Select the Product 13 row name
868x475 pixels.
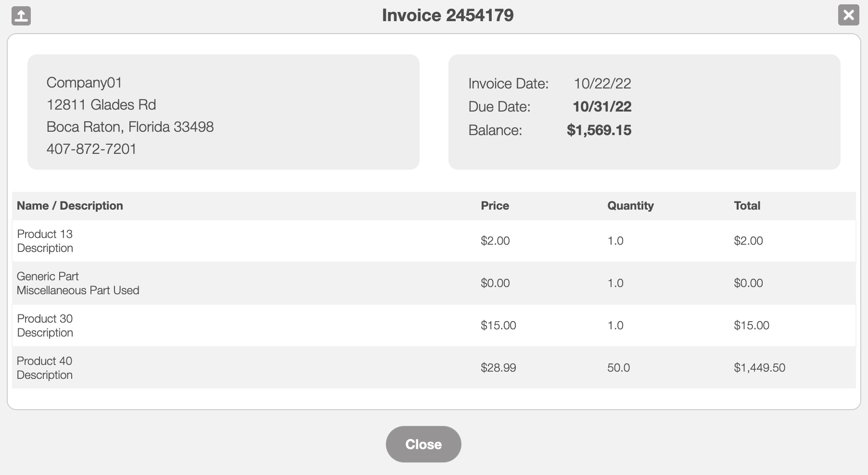(45, 234)
